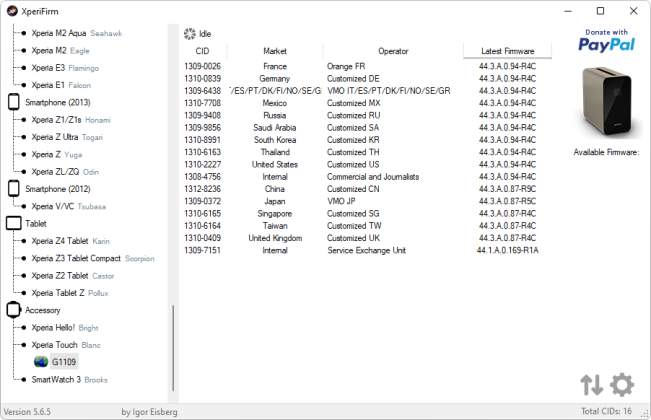Select the Service Exchange Unit row
Screen dimensions: 651x420
367,250
